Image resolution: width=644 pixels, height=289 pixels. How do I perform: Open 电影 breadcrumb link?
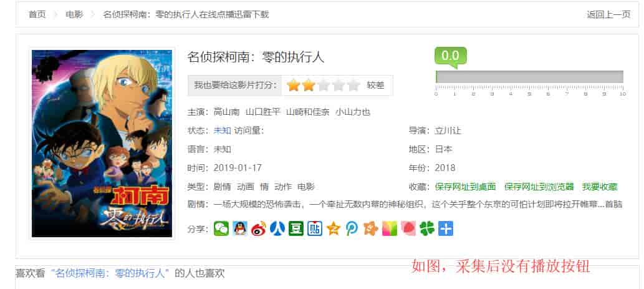pyautogui.click(x=74, y=14)
